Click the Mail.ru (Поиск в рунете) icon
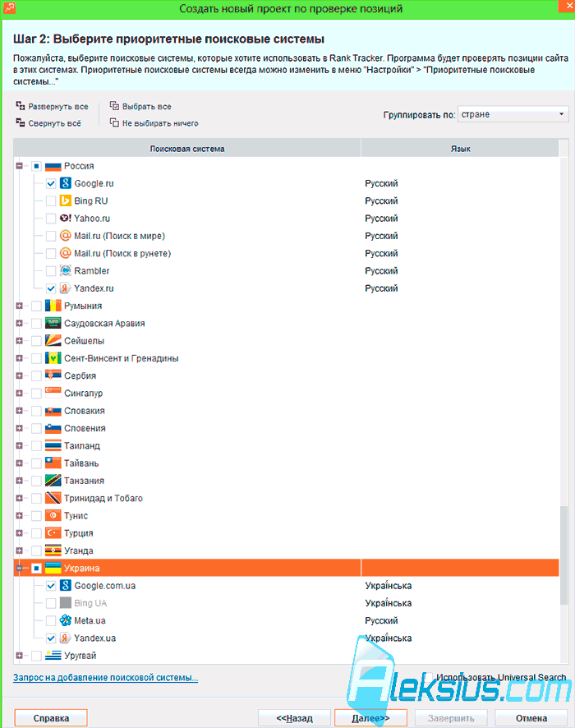The width and height of the screenshot is (575, 728). tap(66, 253)
